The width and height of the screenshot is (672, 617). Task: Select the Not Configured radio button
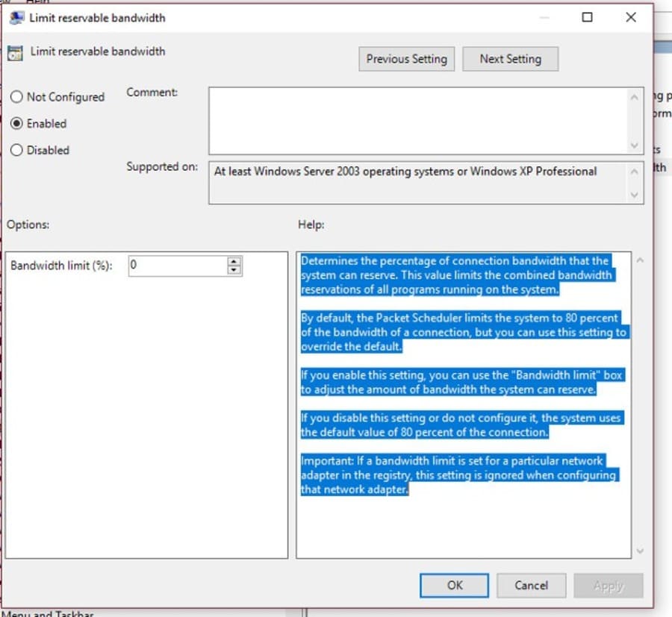coord(16,97)
